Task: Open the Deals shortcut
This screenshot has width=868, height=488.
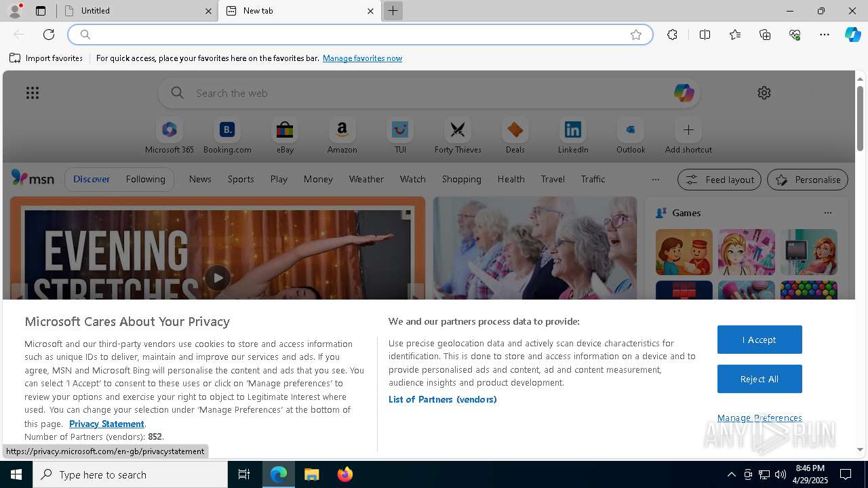Action: pyautogui.click(x=515, y=136)
